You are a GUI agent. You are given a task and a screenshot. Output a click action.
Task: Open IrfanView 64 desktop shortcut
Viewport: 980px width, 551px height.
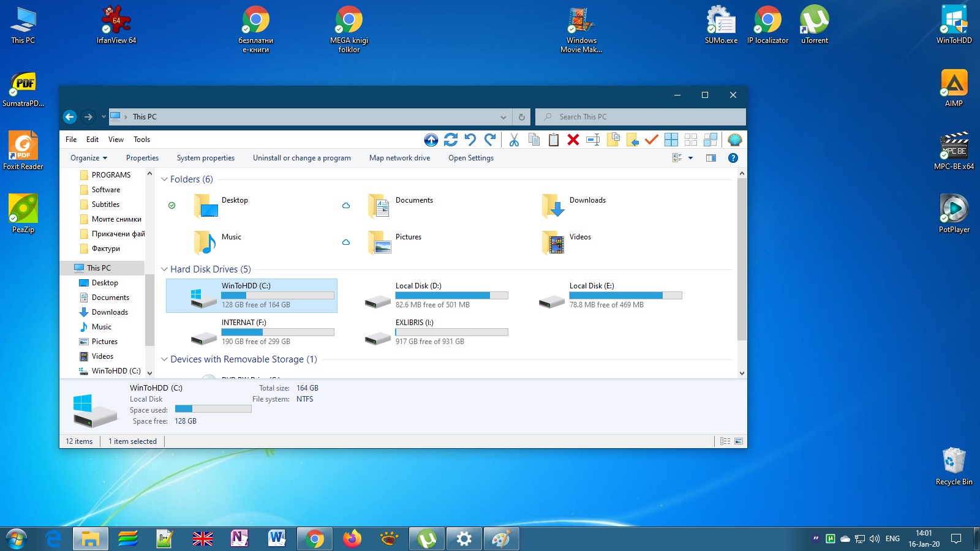click(x=116, y=26)
